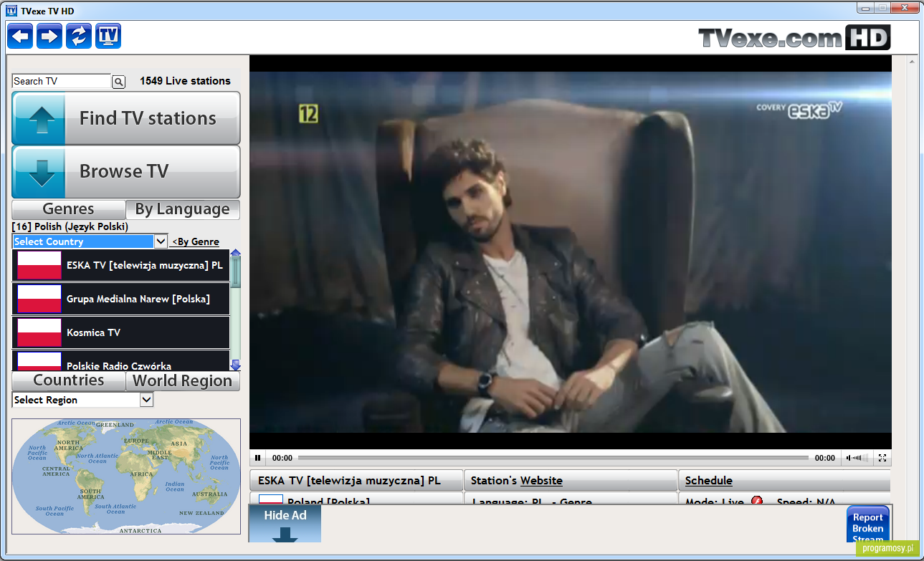
Task: Pause the video playback
Action: tap(257, 458)
